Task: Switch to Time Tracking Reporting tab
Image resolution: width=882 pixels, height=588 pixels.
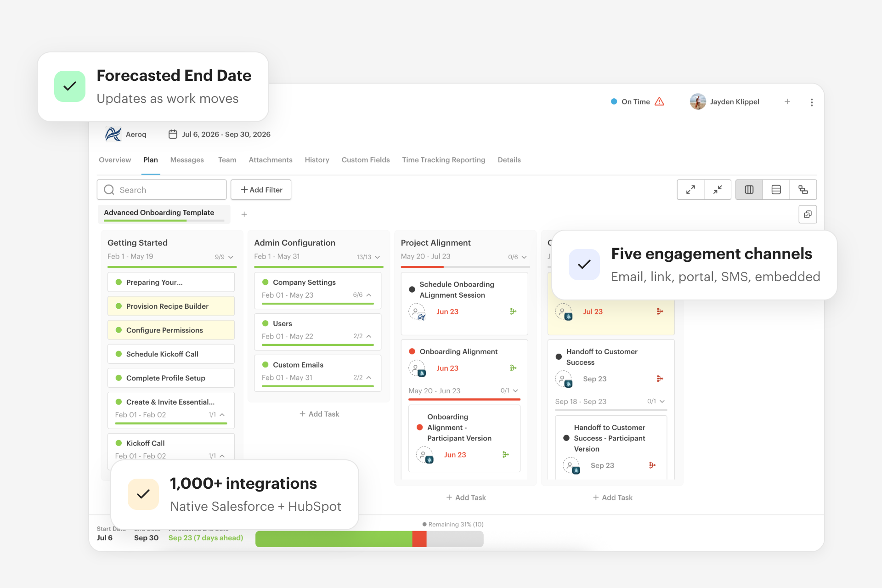Action: [x=444, y=160]
